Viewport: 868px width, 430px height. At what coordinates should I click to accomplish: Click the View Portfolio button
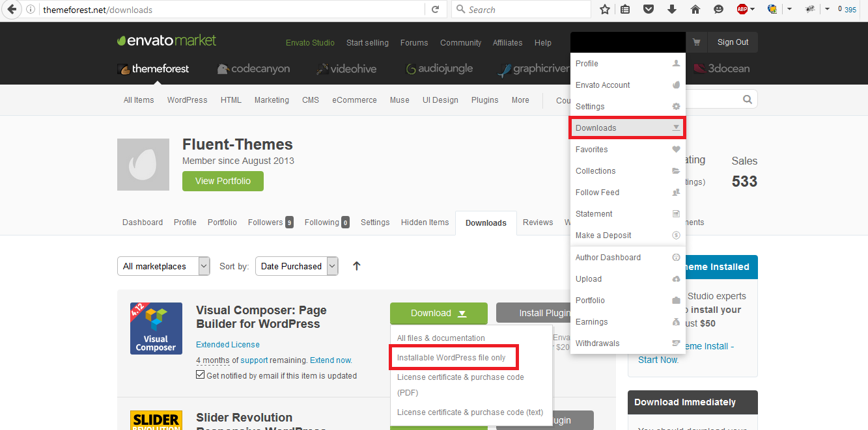point(223,181)
